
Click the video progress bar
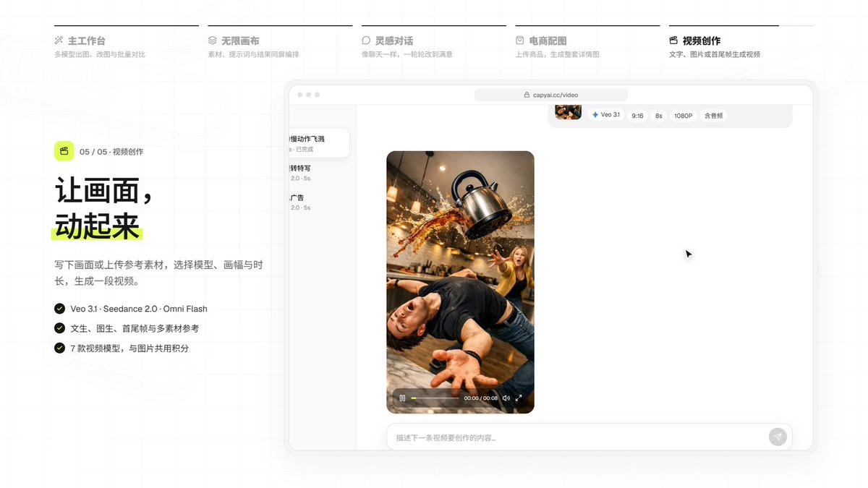pos(435,398)
